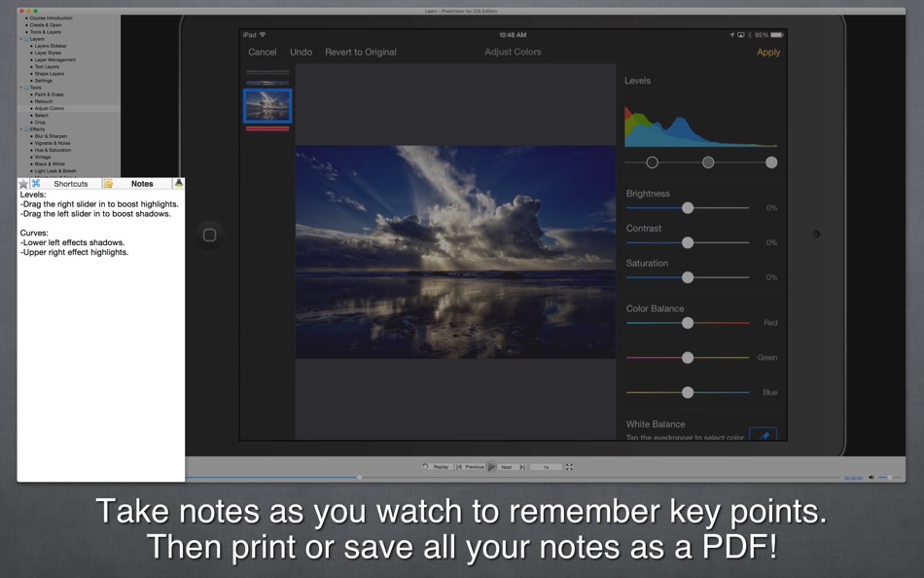Click the command-key Shortcuts icon
The width and height of the screenshot is (924, 578).
coord(36,184)
